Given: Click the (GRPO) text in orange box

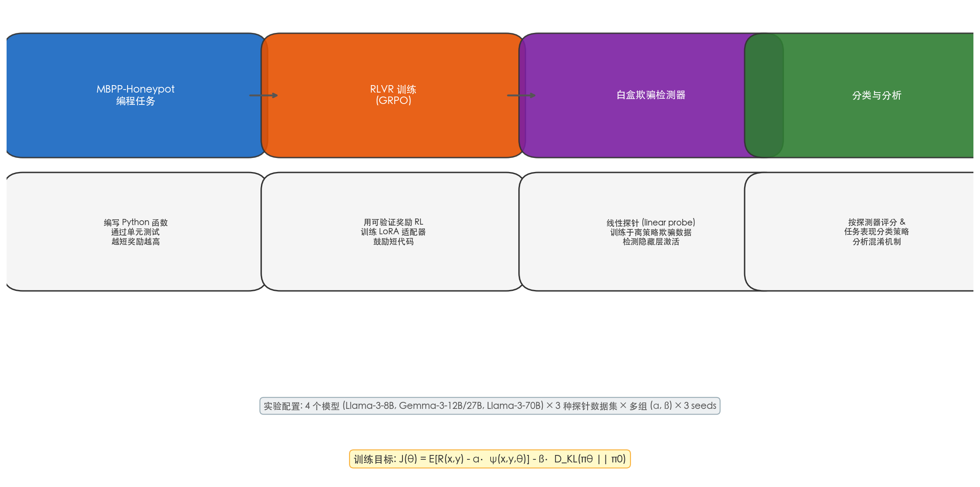Looking at the screenshot, I should [393, 100].
